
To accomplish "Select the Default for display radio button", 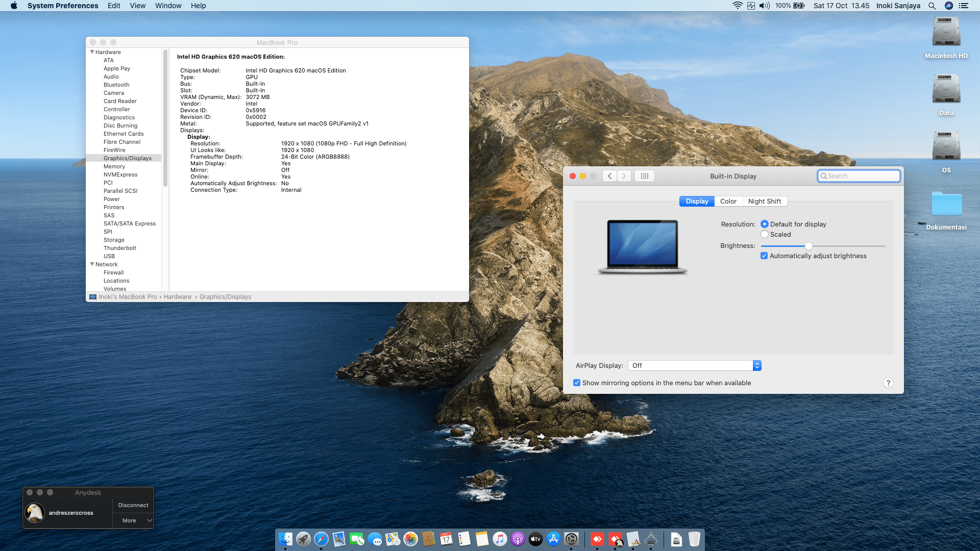I will pos(765,224).
